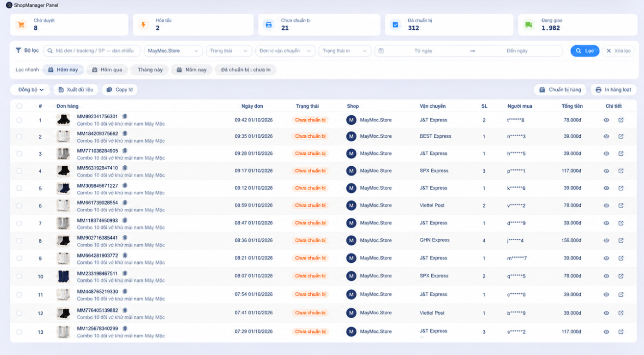Click Xuất dữ liệu export button
The height and width of the screenshot is (355, 644).
(x=75, y=90)
